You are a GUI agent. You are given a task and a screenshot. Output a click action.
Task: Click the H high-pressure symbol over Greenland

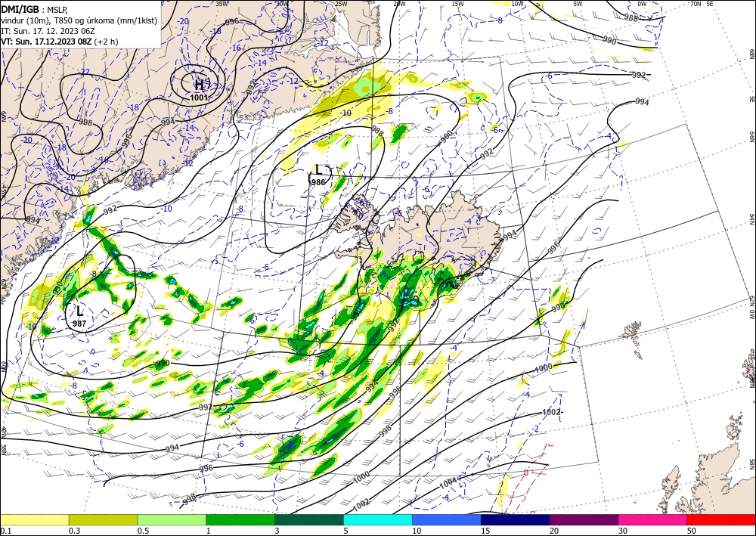pos(199,85)
